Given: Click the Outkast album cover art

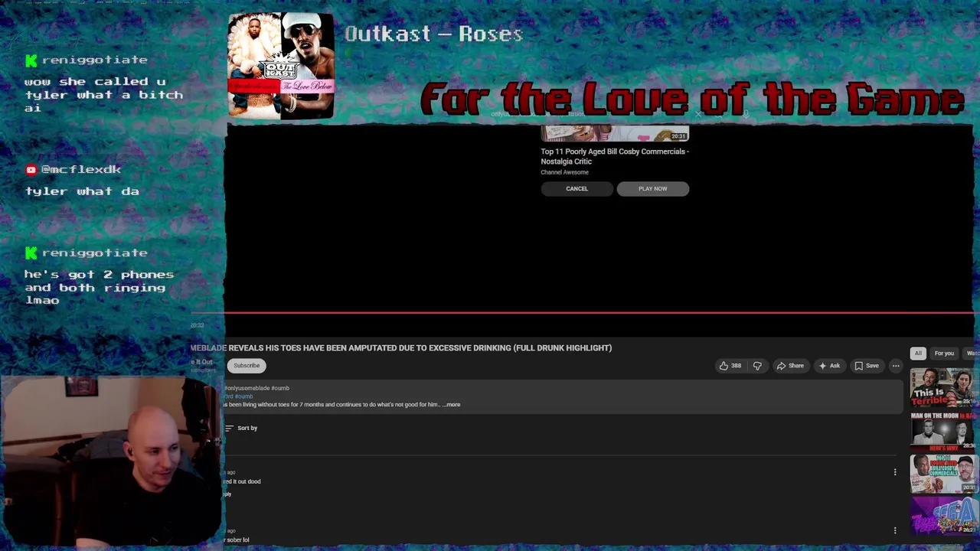Looking at the screenshot, I should tap(280, 65).
